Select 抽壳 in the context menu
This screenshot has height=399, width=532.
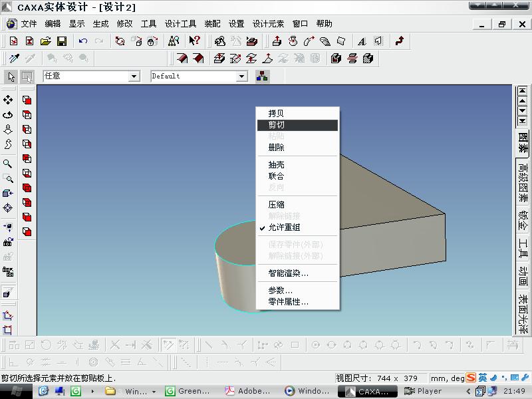point(297,165)
